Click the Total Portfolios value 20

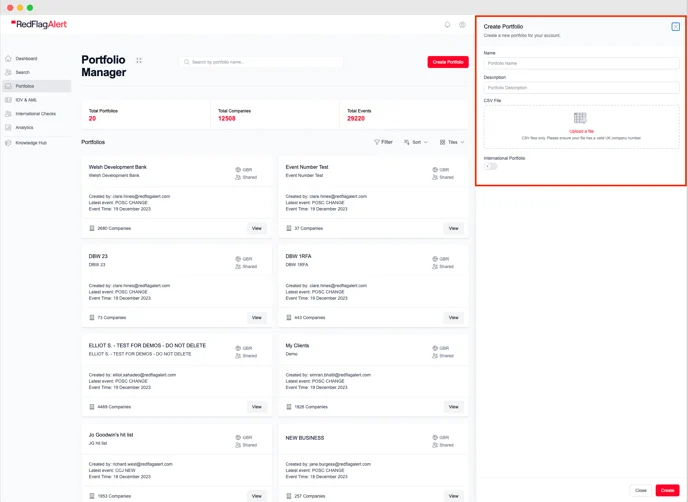[x=92, y=118]
